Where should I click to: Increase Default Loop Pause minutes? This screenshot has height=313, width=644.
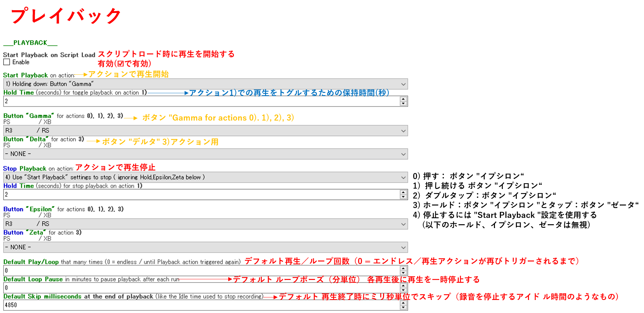403,286
